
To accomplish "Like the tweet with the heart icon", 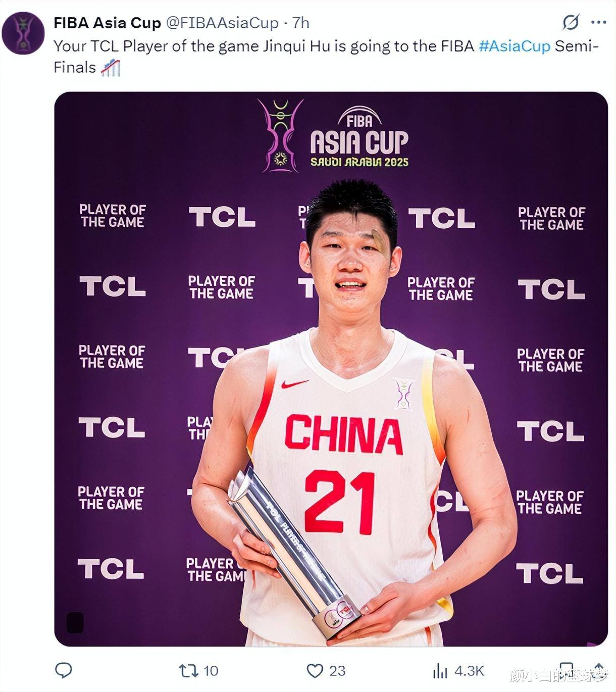I will click(x=315, y=671).
